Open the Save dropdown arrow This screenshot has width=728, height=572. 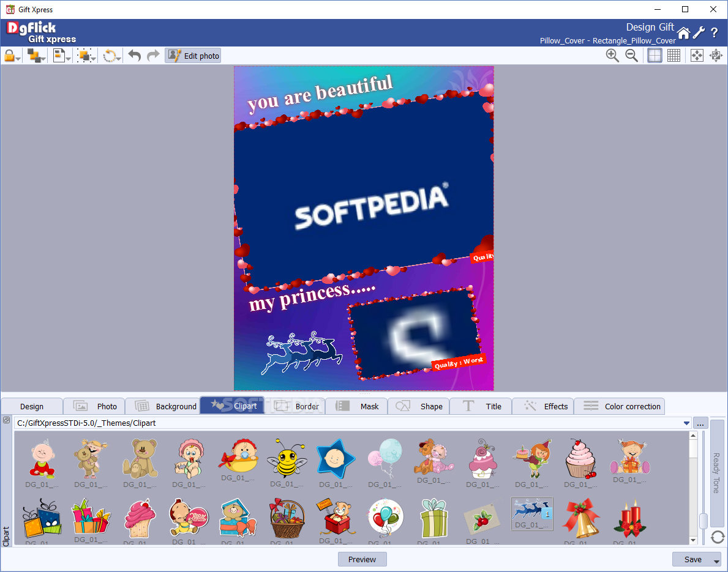(x=716, y=560)
